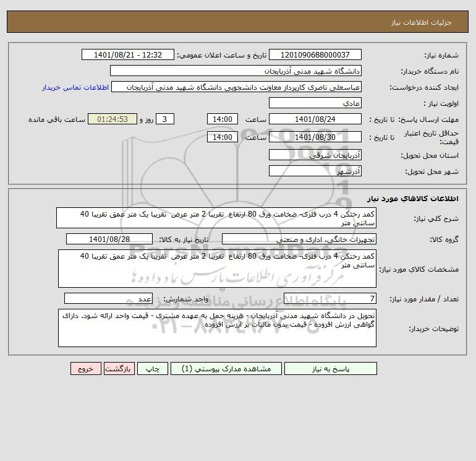Screen dimensions: 476x461
Task: Select need number field 1201090688000037
Action: point(315,54)
